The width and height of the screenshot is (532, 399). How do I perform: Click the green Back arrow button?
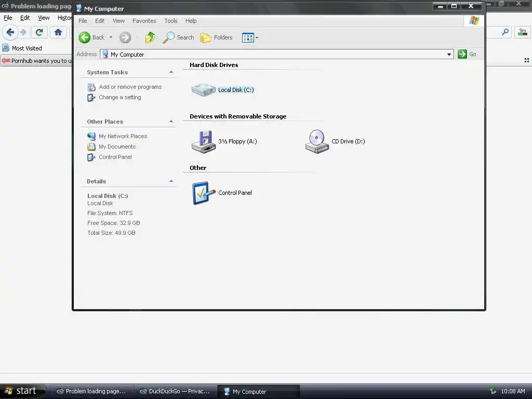coord(85,37)
